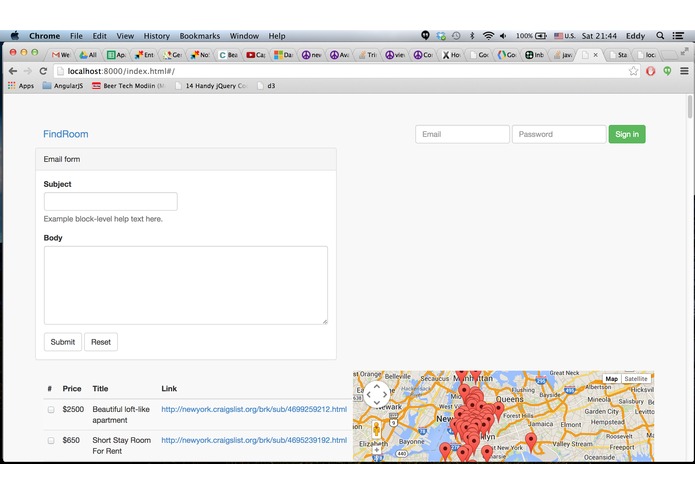Click the Body text area
Screen dimensions: 695x494
coord(186,285)
